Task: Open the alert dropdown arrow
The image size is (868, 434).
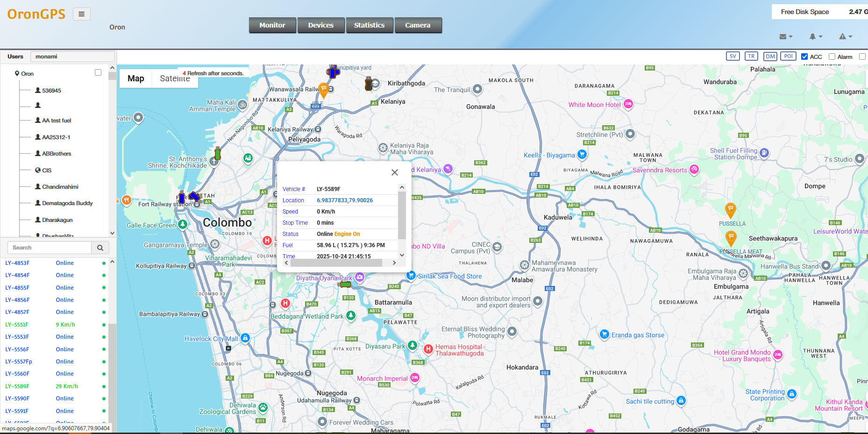Action: [849, 36]
